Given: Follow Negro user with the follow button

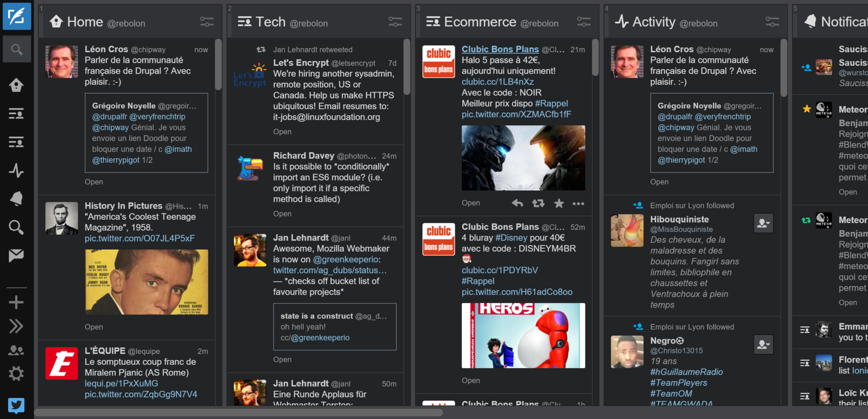Looking at the screenshot, I should tap(763, 344).
